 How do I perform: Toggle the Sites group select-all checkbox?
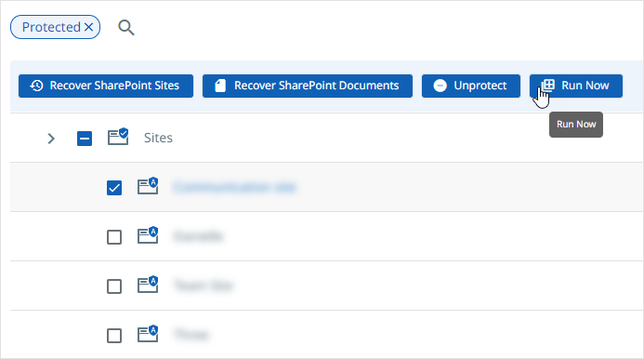(x=85, y=139)
